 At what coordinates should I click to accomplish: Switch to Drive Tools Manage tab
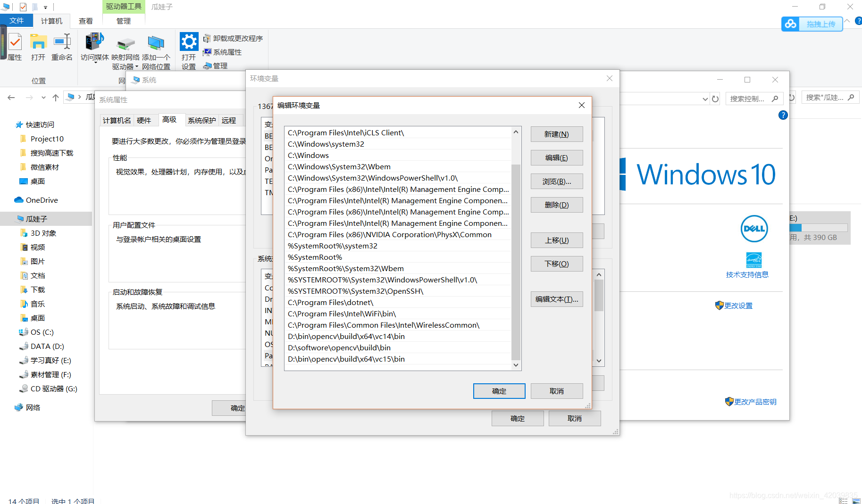point(124,21)
